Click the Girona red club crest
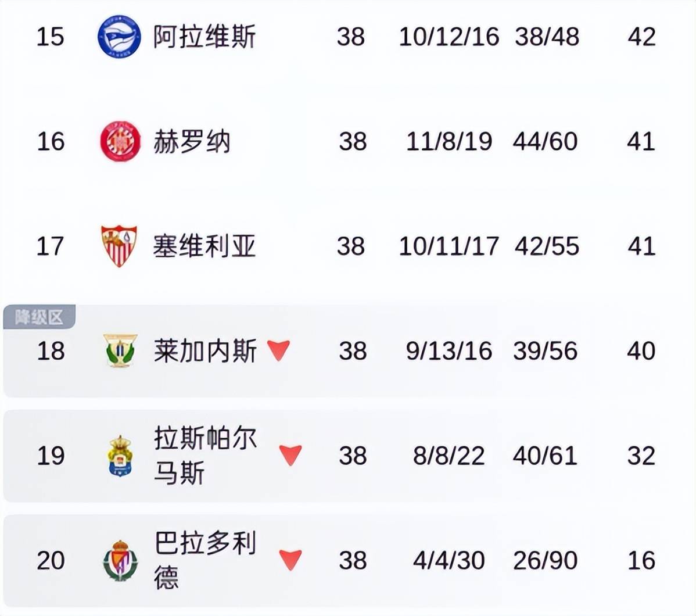Screen dimensions: 696x616 (120, 141)
